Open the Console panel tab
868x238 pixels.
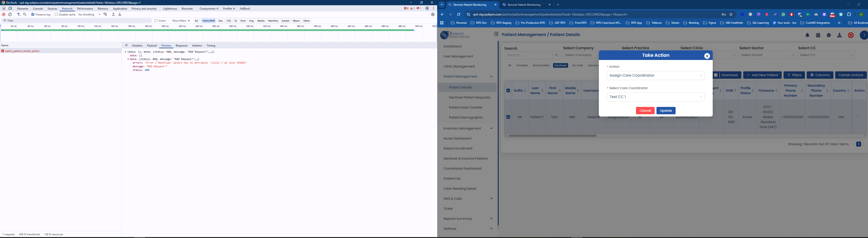(x=38, y=8)
